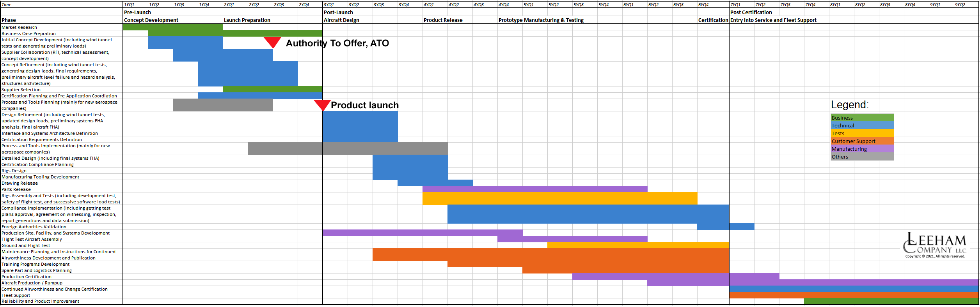Select the 1YQ1 time column header

[x=129, y=5]
